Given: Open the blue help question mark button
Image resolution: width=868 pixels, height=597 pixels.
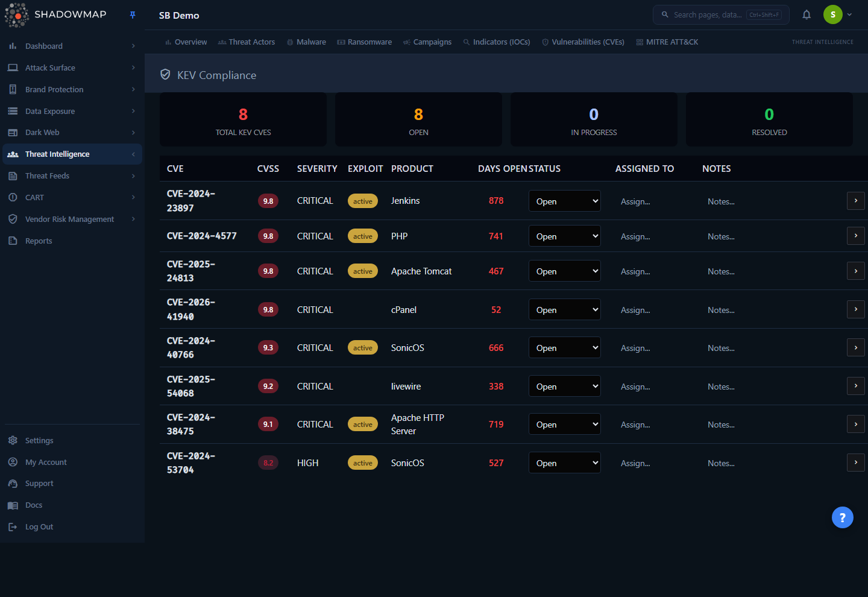Looking at the screenshot, I should (843, 517).
